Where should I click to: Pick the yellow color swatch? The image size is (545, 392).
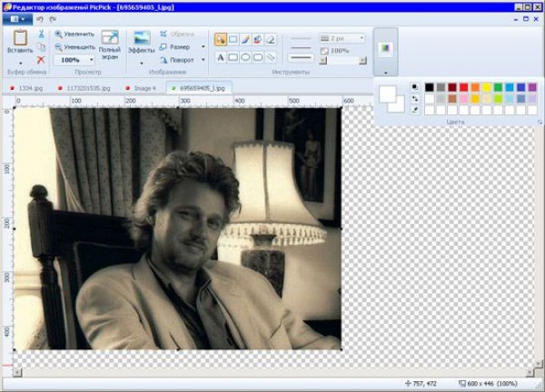click(487, 87)
